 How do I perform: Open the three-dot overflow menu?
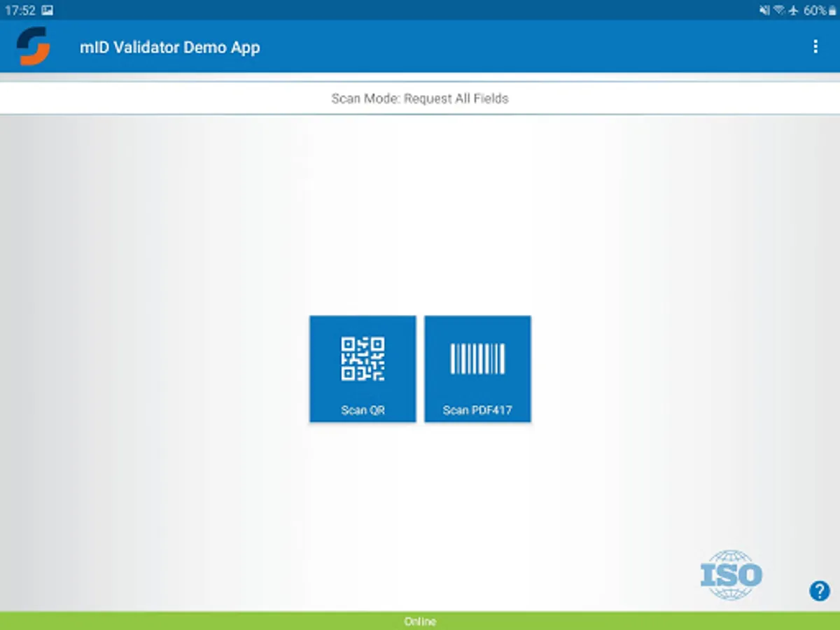tap(815, 46)
